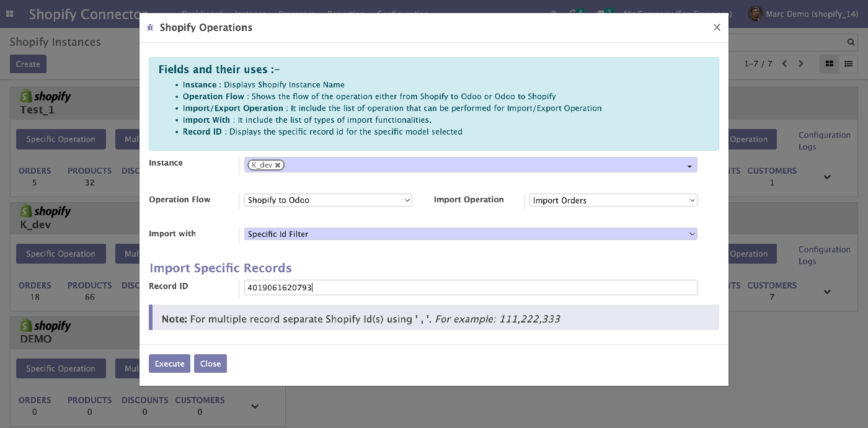Image resolution: width=868 pixels, height=428 pixels.
Task: Click the Close button in the dialog footer
Action: (x=210, y=363)
